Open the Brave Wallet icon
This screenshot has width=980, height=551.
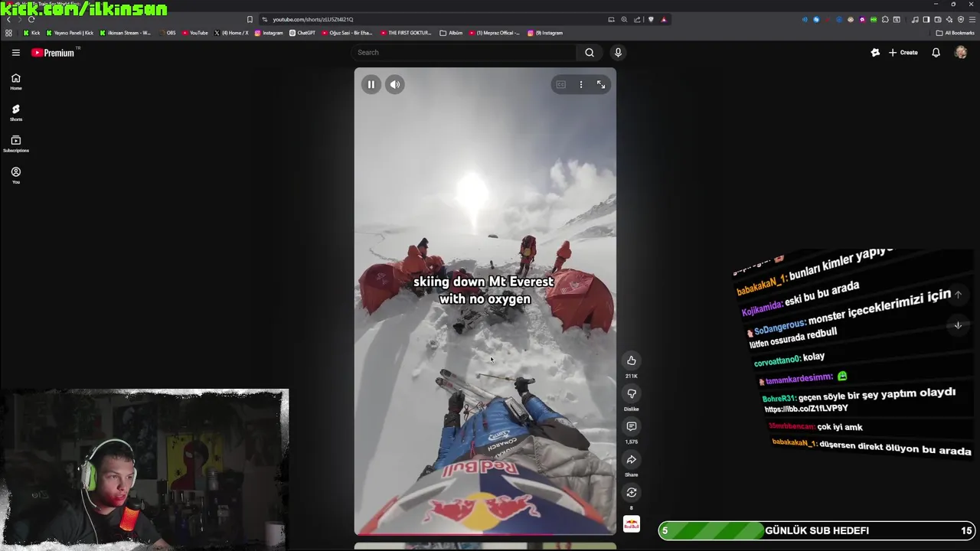(937, 19)
